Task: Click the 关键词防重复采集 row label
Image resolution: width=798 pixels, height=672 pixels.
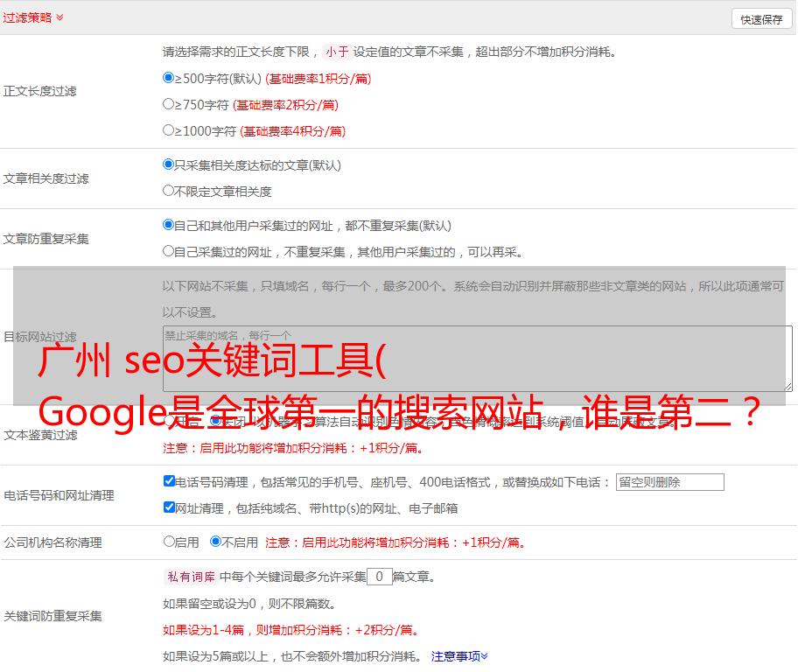Action: click(x=52, y=616)
